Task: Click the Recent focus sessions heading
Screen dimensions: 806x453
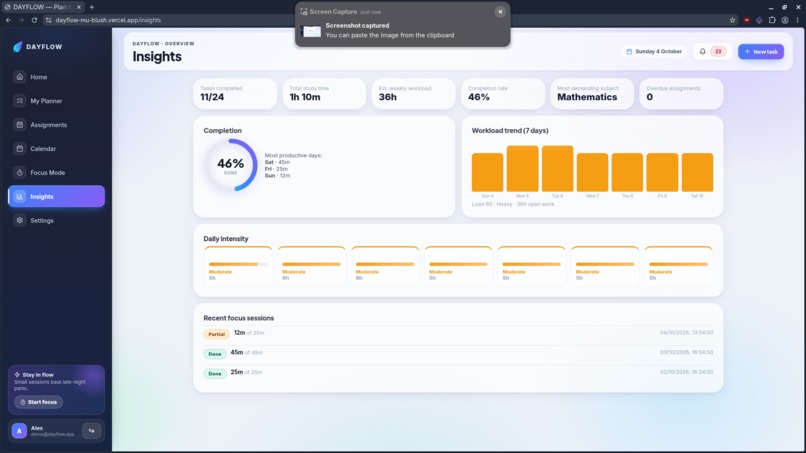Action: (x=239, y=318)
